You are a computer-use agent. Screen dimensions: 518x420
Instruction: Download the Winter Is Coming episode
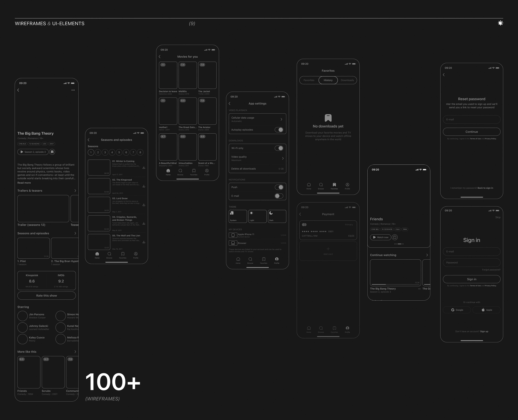click(144, 168)
